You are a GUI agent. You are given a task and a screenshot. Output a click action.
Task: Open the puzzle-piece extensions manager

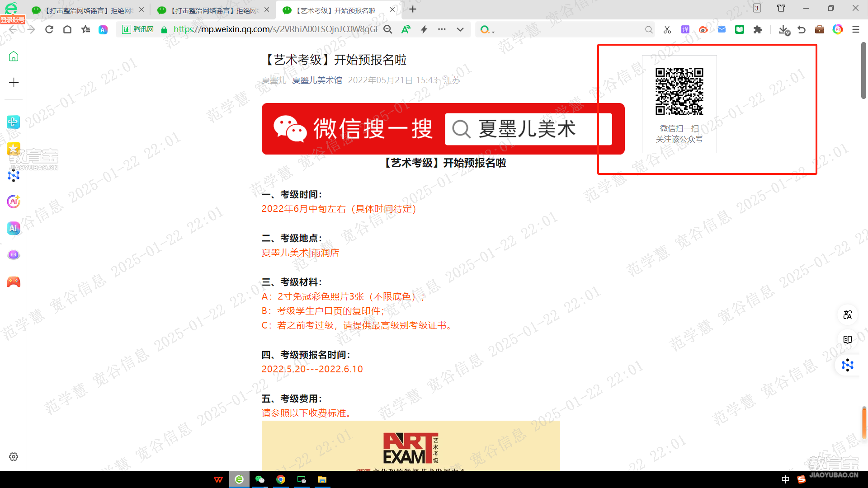point(758,30)
